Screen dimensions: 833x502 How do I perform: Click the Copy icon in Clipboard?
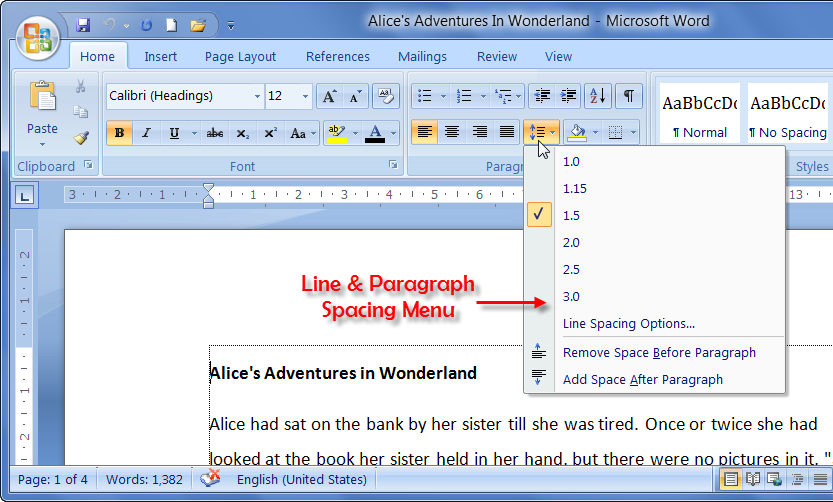click(80, 112)
